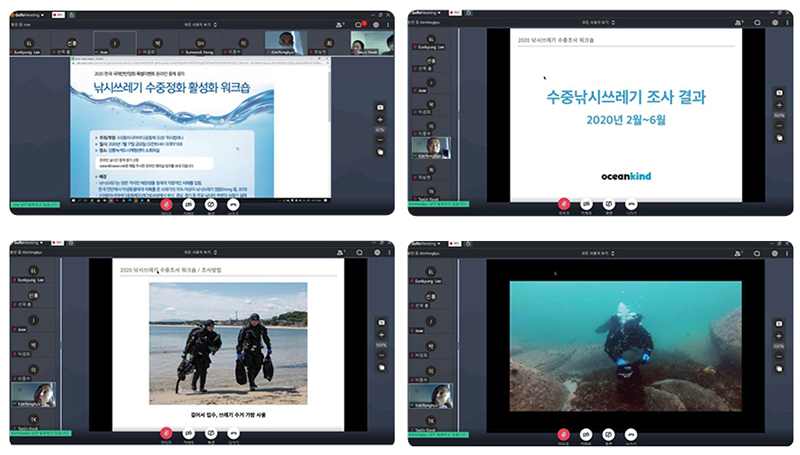The image size is (800, 455).
Task: Click copy icon below zoom controls beside beach photo
Action: (x=381, y=367)
